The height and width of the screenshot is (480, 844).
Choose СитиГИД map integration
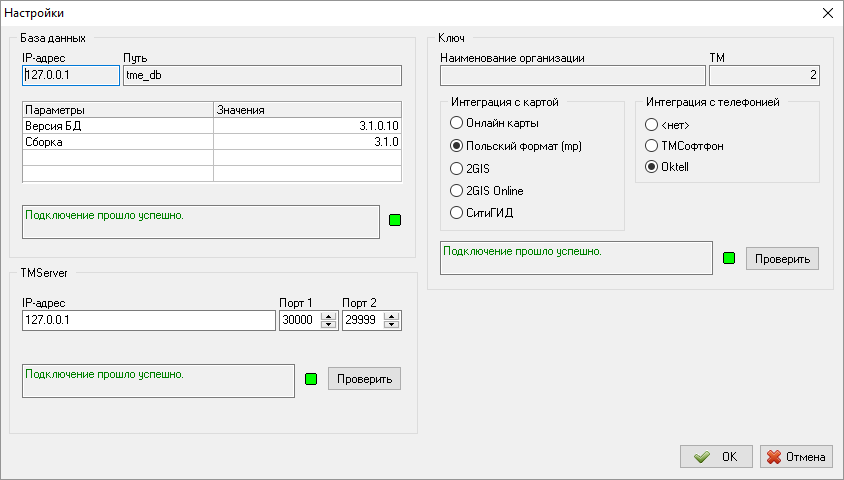point(457,212)
